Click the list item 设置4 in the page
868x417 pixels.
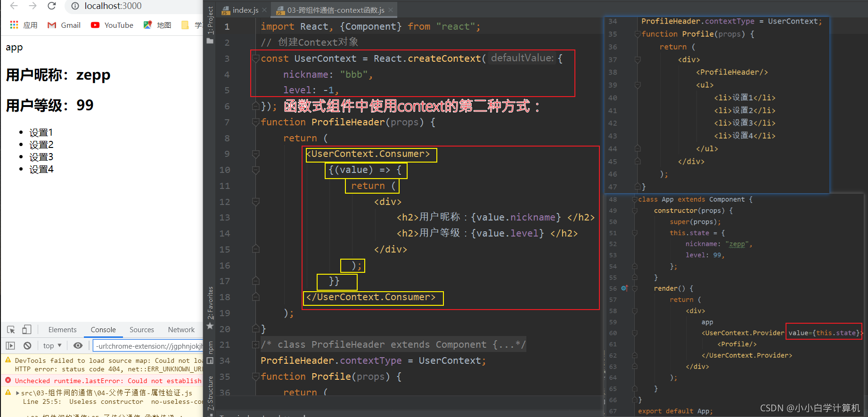click(x=41, y=169)
